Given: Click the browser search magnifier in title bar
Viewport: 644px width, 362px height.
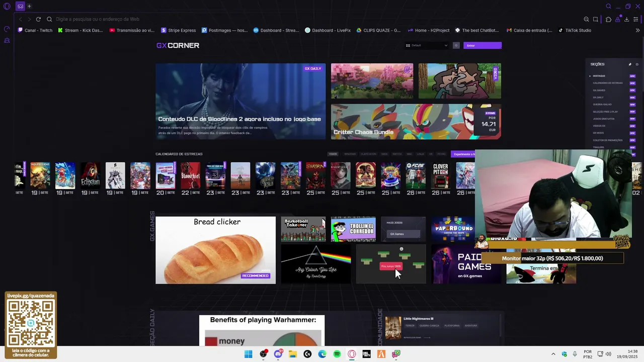Looking at the screenshot, I should point(608,6).
